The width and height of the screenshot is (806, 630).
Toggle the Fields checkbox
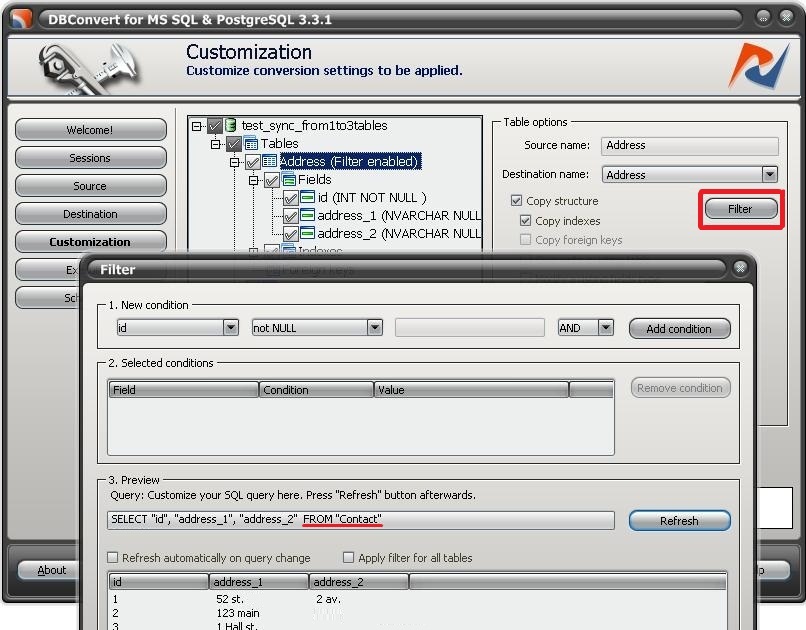point(271,180)
